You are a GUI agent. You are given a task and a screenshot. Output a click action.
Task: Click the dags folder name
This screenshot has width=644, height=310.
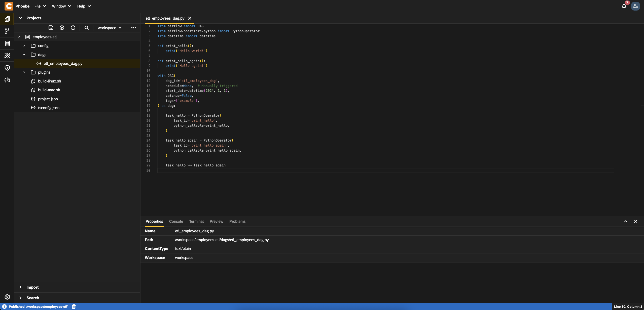tap(42, 55)
